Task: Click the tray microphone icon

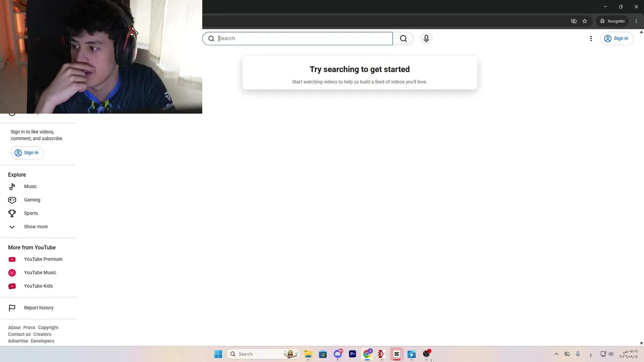Action: click(578, 354)
